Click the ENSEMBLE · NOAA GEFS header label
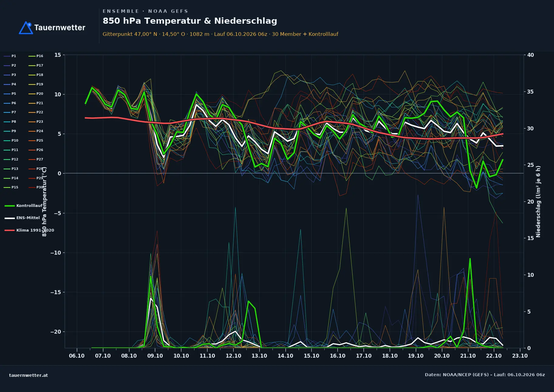The image size is (554, 392). click(145, 11)
